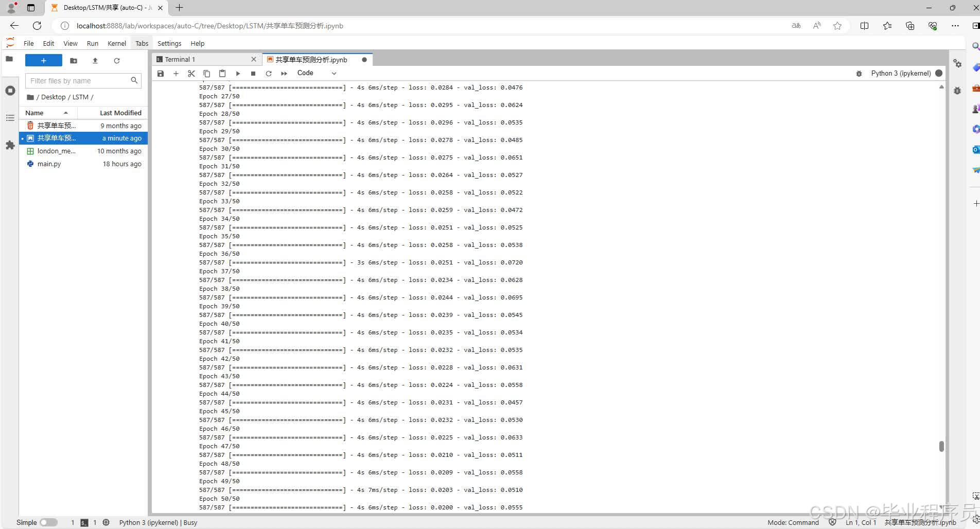
Task: Sort files by Name column
Action: 48,113
